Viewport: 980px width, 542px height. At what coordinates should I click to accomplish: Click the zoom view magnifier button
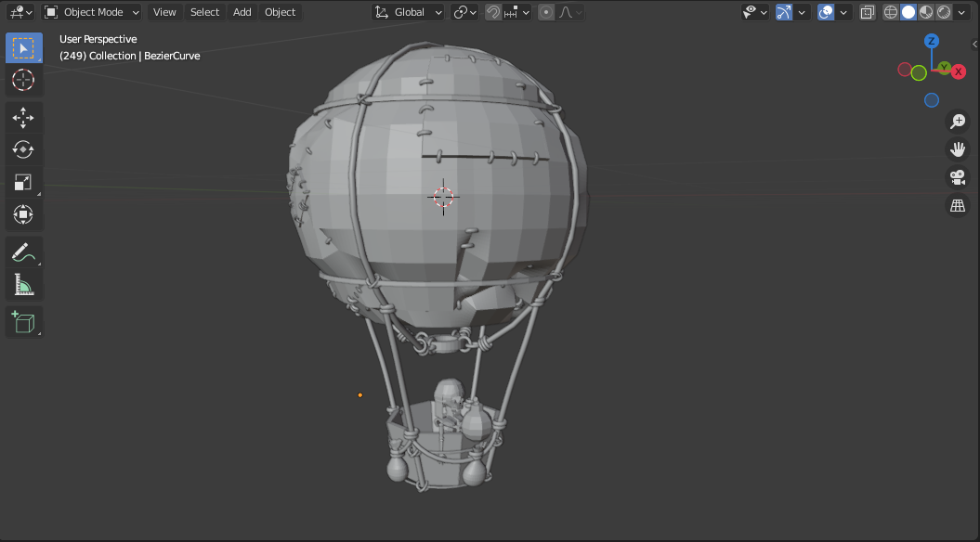click(958, 122)
